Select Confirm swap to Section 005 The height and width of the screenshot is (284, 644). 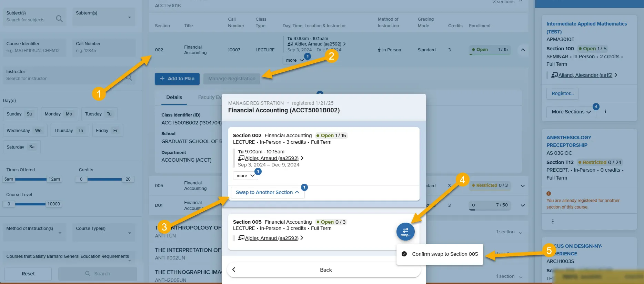[440, 254]
